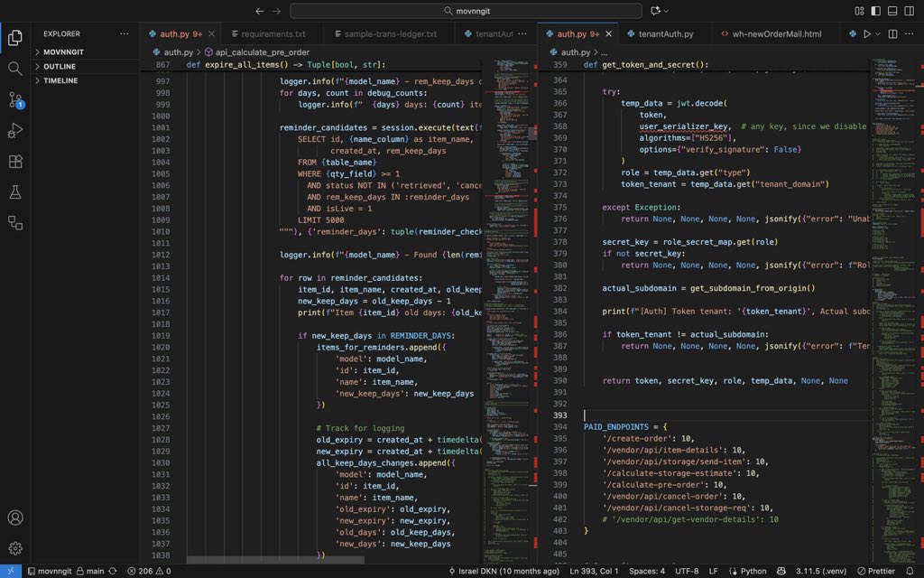Open right editor group more actions menu
924x578 pixels.
tap(910, 33)
